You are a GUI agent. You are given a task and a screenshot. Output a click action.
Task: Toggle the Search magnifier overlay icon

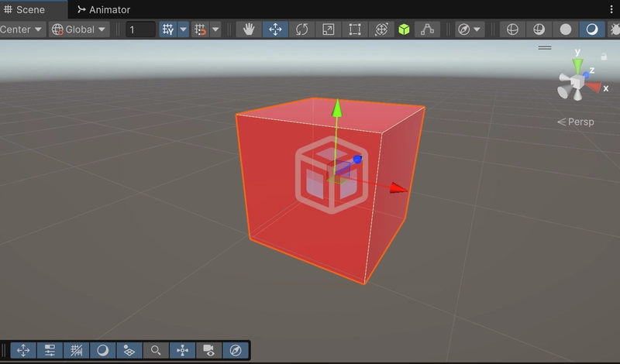pyautogui.click(x=156, y=350)
